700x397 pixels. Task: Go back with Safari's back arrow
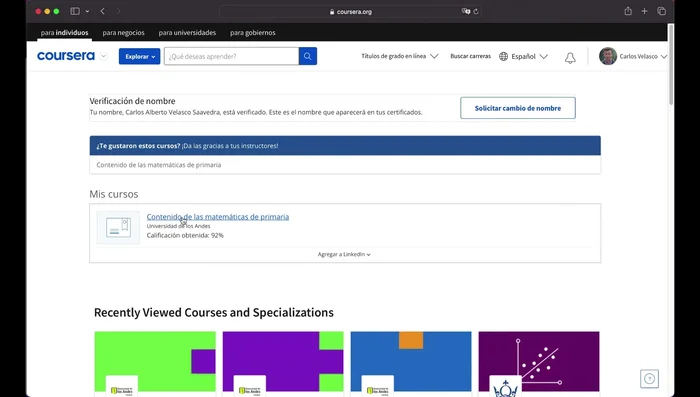point(103,11)
